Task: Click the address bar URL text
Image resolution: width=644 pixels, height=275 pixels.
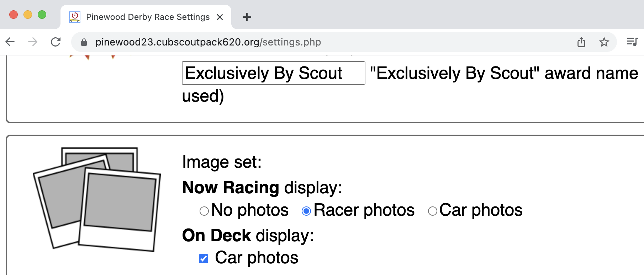Action: coord(208,42)
